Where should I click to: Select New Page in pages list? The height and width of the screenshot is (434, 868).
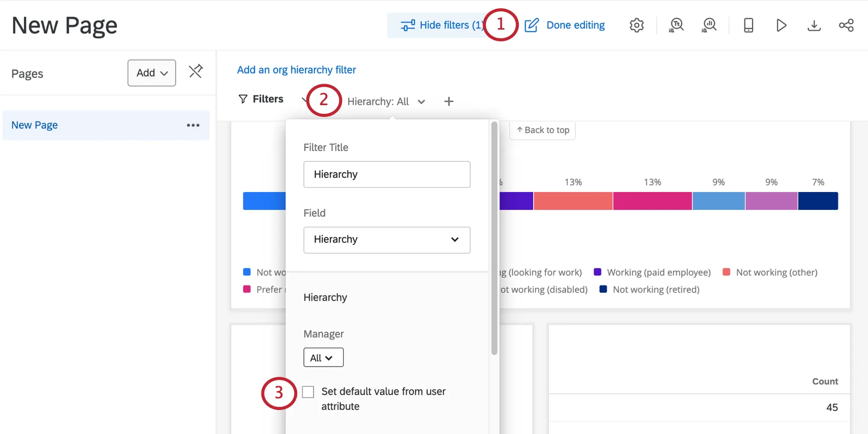[x=35, y=125]
